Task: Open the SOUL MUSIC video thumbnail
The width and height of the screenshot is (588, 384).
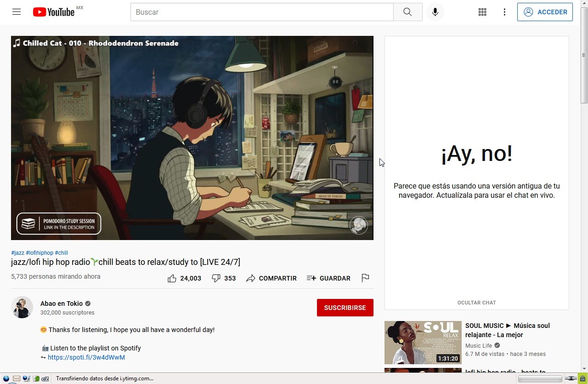Action: [x=423, y=343]
